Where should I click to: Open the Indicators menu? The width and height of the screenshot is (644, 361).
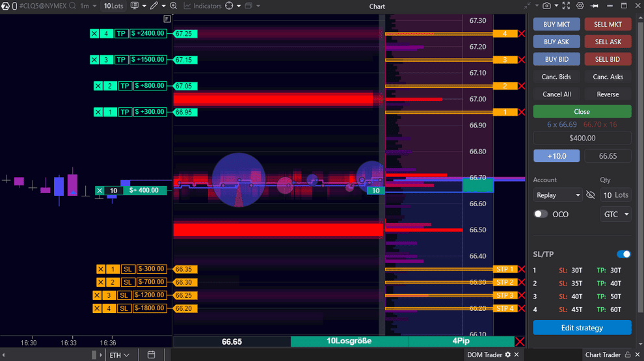pyautogui.click(x=202, y=6)
